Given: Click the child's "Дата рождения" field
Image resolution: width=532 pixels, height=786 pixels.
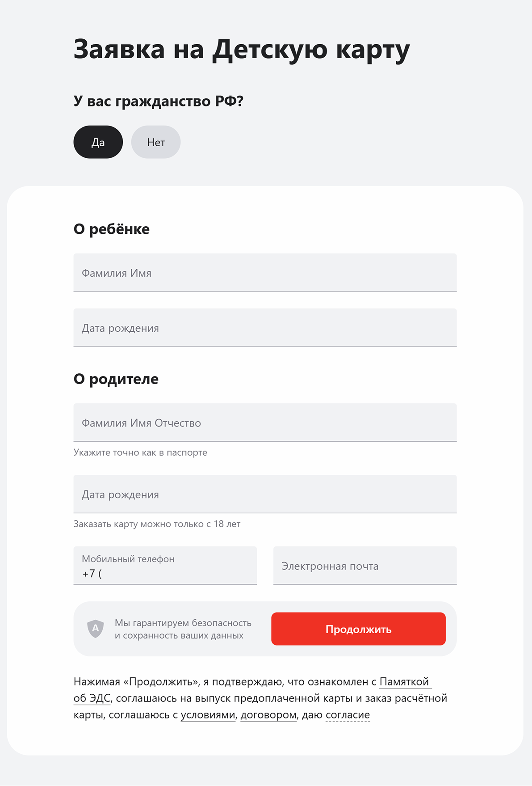Looking at the screenshot, I should tap(265, 328).
